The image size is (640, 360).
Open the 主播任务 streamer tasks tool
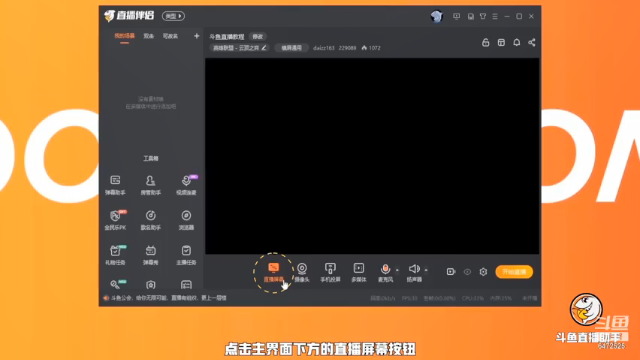186,255
